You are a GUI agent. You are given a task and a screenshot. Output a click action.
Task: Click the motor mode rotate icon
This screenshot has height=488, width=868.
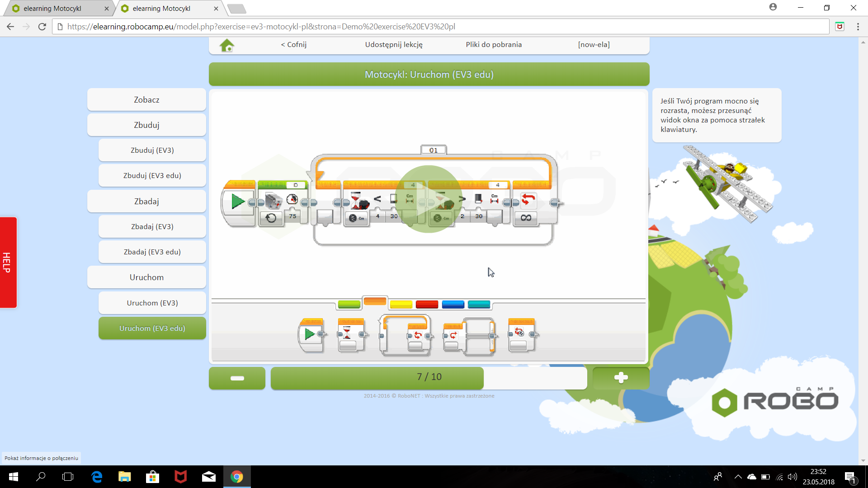click(x=271, y=218)
